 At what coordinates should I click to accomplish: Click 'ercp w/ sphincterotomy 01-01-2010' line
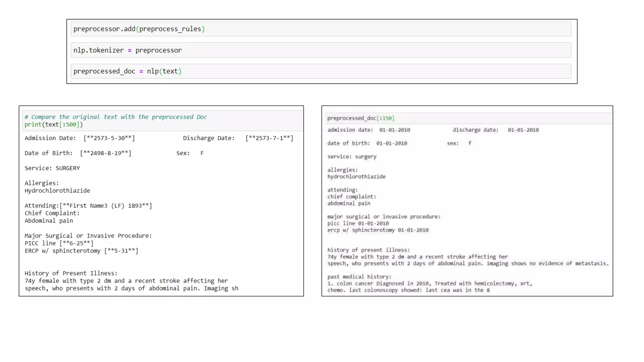tap(378, 230)
